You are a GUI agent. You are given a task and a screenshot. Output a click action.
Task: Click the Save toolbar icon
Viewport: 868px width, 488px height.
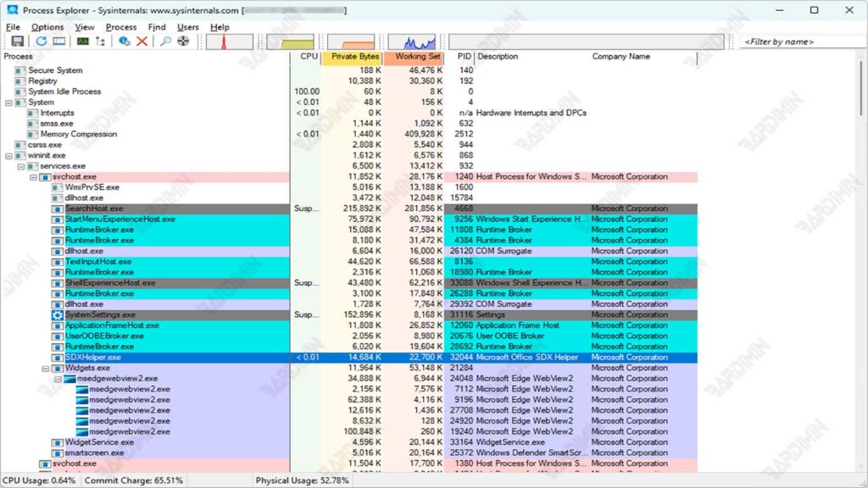(x=17, y=42)
